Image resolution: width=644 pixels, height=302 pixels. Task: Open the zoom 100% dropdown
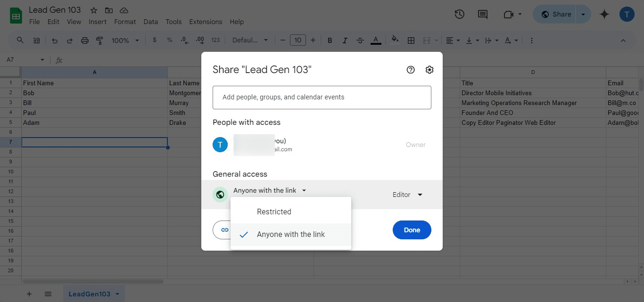tap(125, 41)
